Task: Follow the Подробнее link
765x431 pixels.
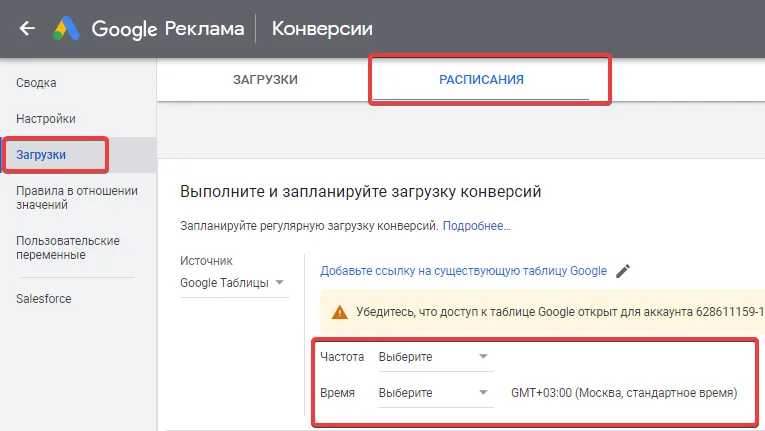Action: (x=476, y=226)
